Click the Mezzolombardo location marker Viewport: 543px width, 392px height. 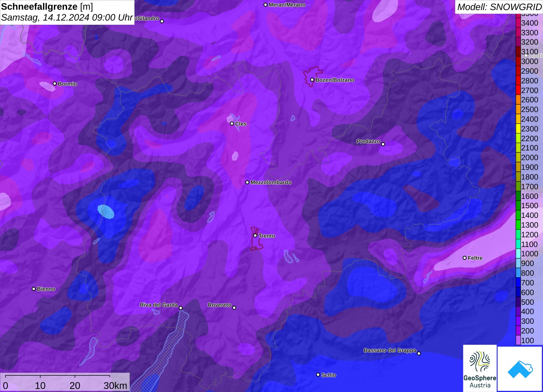click(x=247, y=182)
